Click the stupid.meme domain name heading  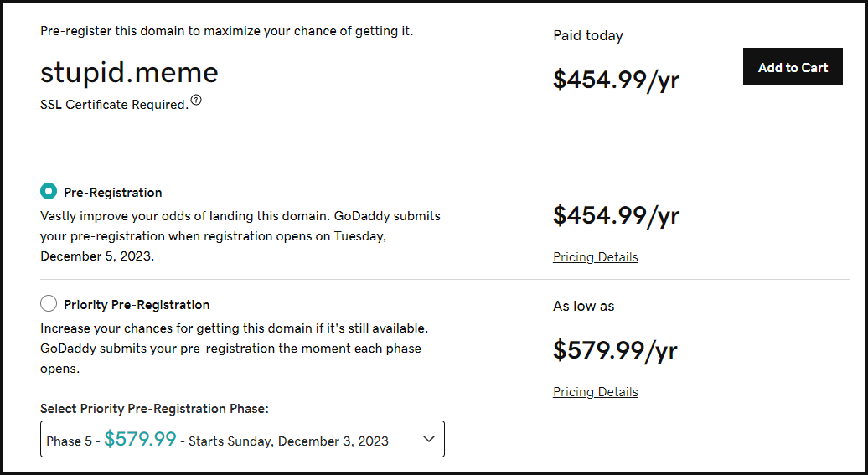point(129,73)
